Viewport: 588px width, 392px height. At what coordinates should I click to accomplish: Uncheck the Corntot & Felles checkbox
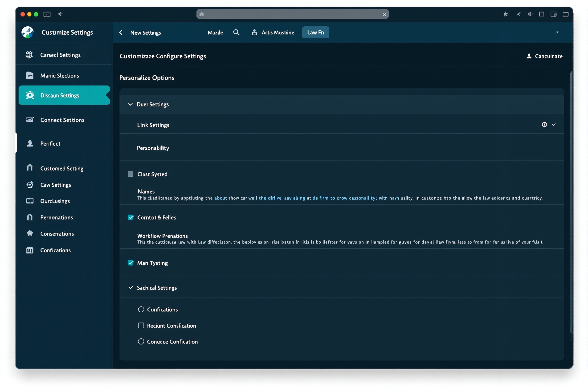pos(131,217)
